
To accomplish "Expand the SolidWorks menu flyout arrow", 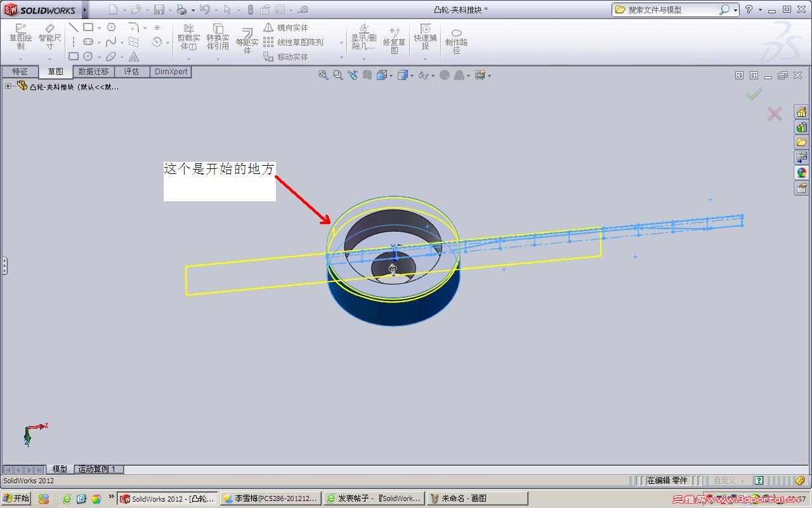I will coord(84,10).
